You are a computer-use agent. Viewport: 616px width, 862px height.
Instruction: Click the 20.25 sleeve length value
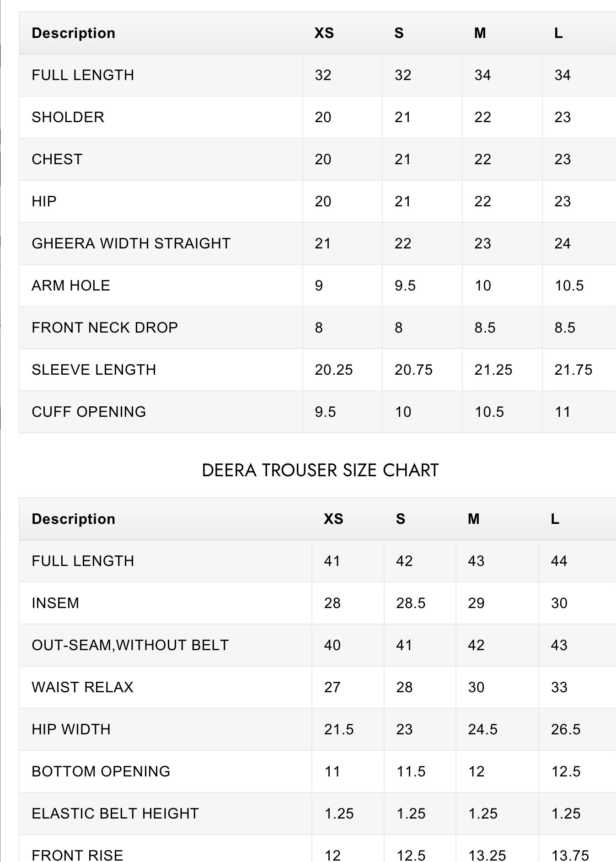(x=334, y=370)
